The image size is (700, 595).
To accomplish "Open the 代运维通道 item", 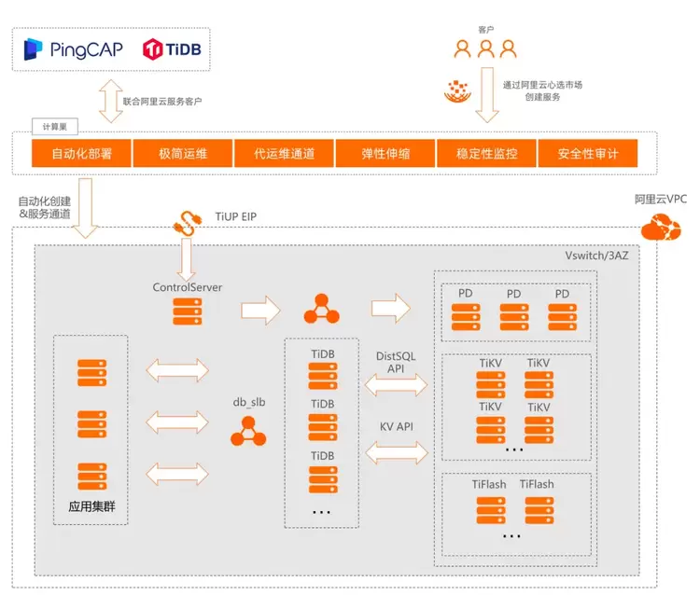I will coord(284,154).
